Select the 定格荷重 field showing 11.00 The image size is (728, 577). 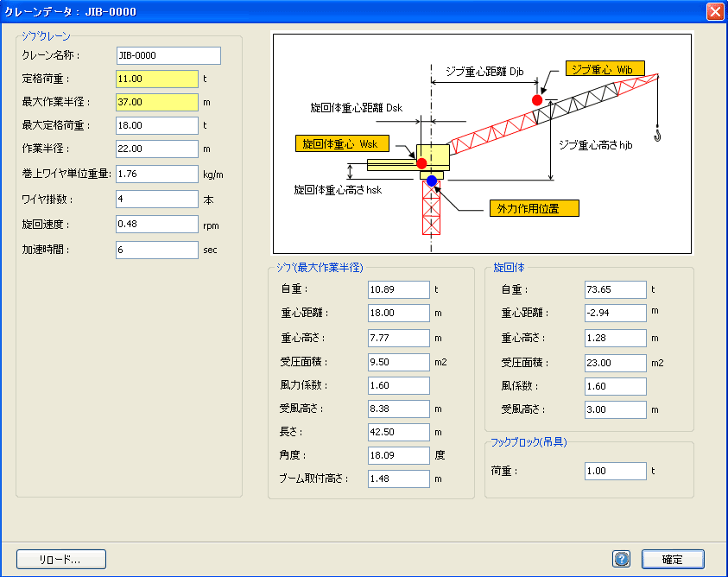point(157,79)
